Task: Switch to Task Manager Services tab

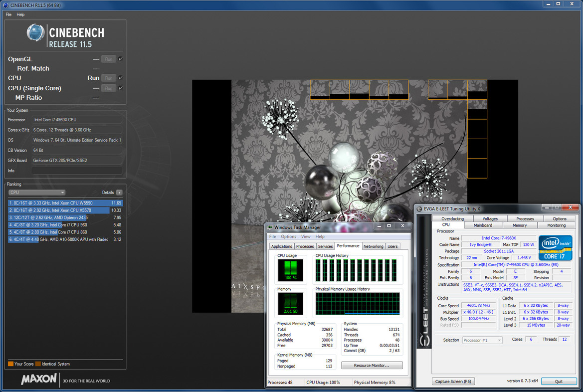Action: (325, 246)
